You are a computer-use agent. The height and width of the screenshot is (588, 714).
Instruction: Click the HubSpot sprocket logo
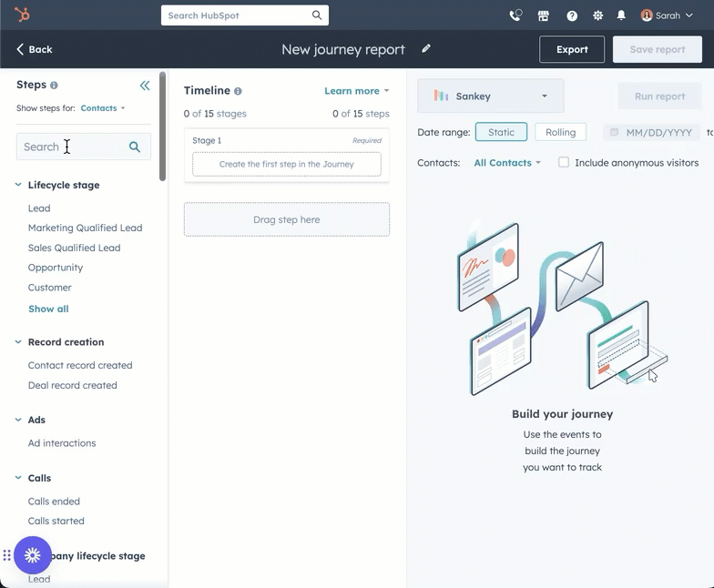click(x=22, y=15)
